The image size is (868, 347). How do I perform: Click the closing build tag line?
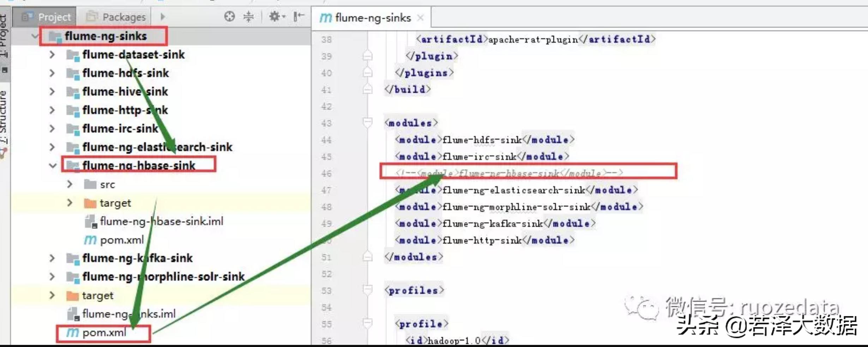pyautogui.click(x=408, y=89)
